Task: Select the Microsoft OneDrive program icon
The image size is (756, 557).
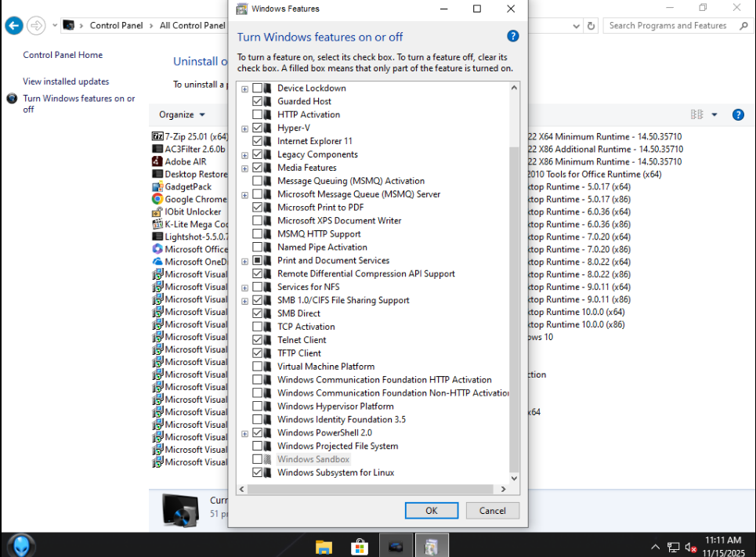Action: (157, 262)
